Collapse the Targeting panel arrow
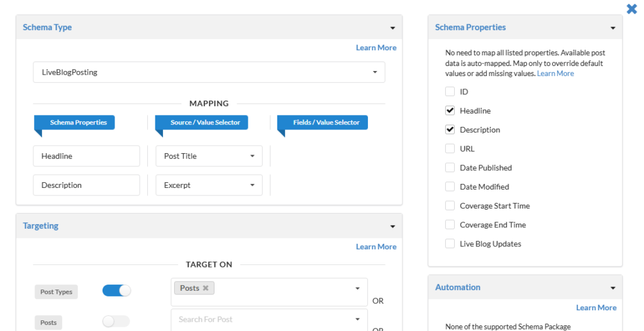 [392, 226]
